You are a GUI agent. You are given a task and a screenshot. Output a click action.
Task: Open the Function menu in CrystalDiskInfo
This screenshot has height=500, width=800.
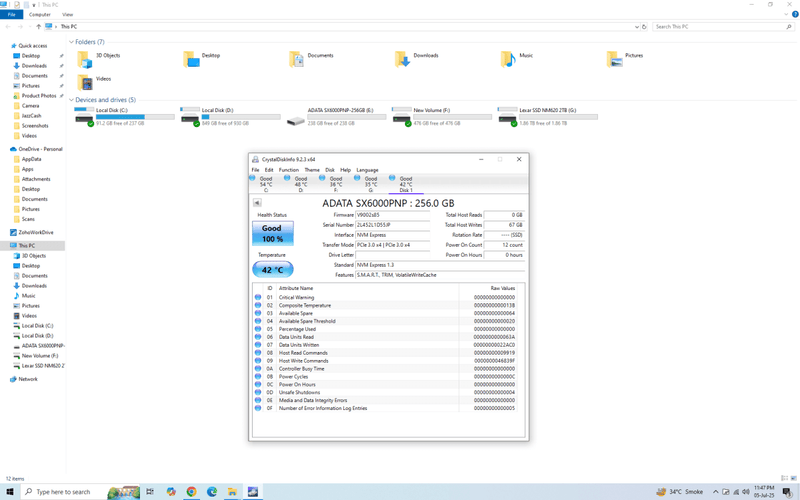pyautogui.click(x=288, y=170)
